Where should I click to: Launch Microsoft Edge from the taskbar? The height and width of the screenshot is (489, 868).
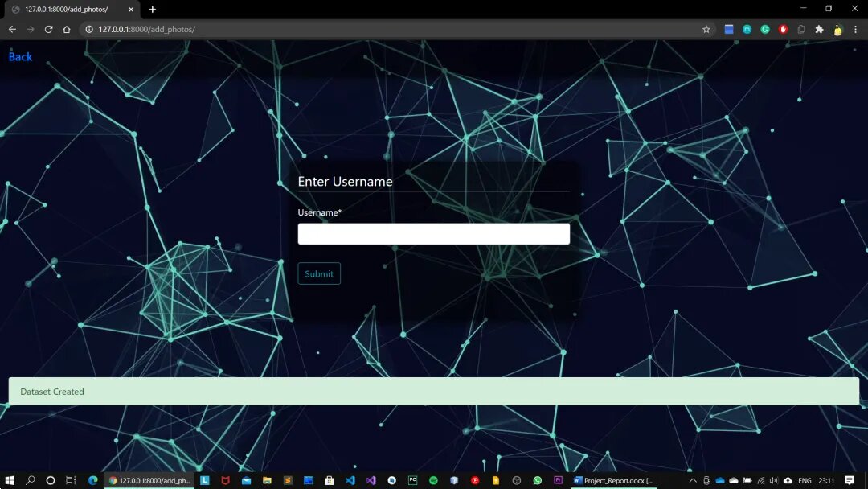click(92, 480)
